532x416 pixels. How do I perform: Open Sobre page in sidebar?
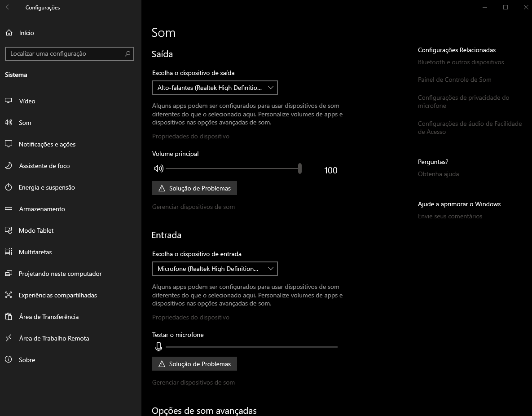click(70, 360)
